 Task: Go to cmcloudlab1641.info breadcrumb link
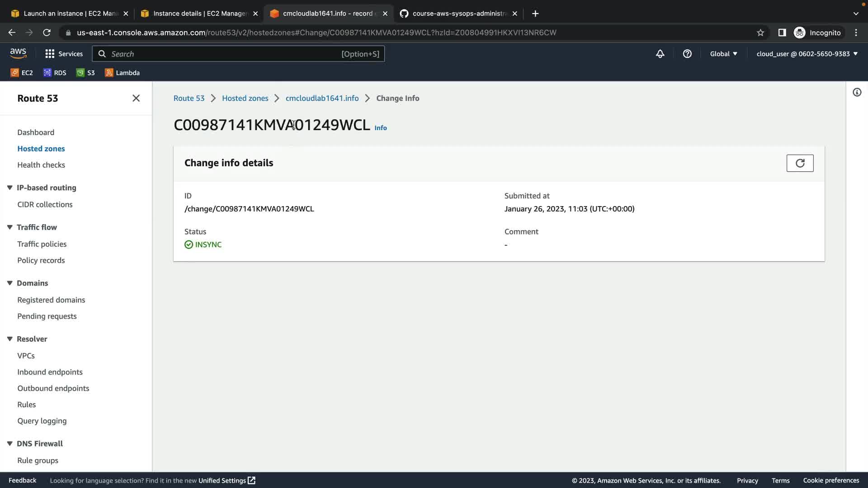point(322,98)
